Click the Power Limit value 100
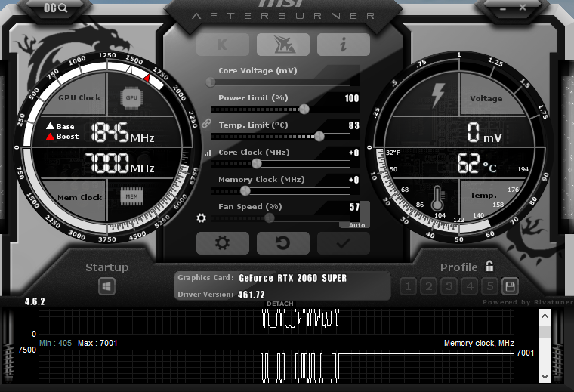The image size is (574, 392). tap(352, 98)
